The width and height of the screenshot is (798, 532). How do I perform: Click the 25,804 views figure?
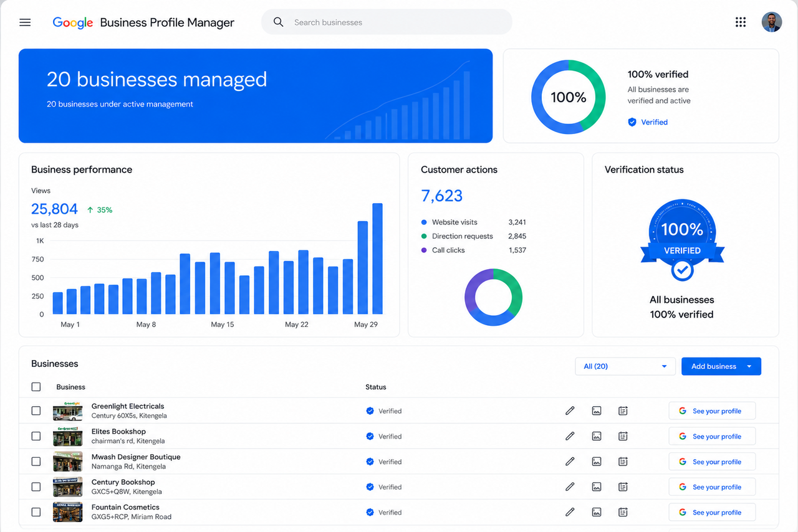pyautogui.click(x=55, y=209)
